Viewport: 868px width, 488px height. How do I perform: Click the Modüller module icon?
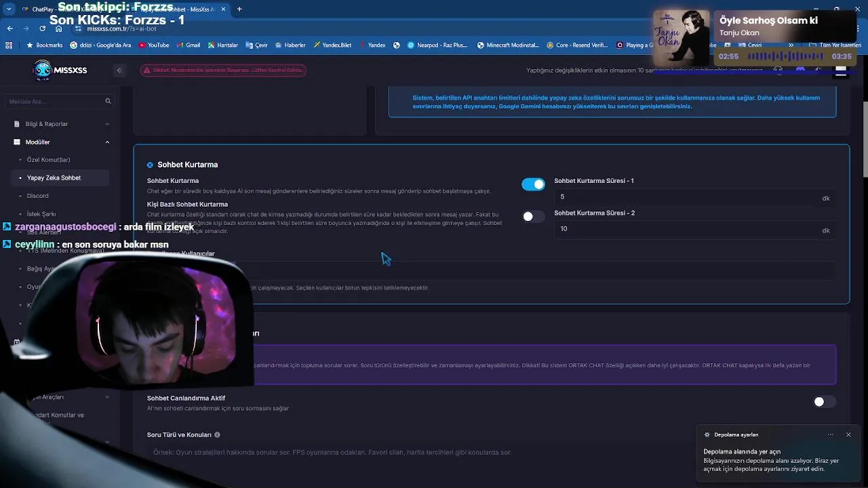coord(17,142)
